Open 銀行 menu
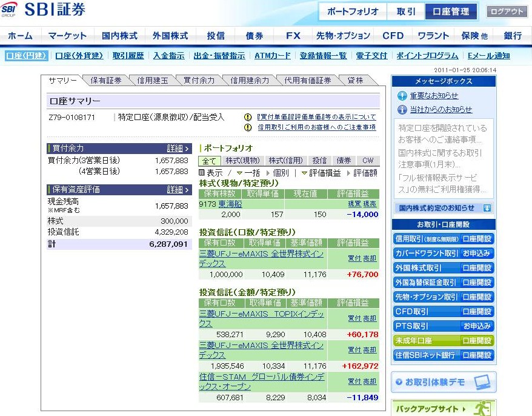Image resolution: width=532 pixels, height=416 pixels. [x=513, y=36]
